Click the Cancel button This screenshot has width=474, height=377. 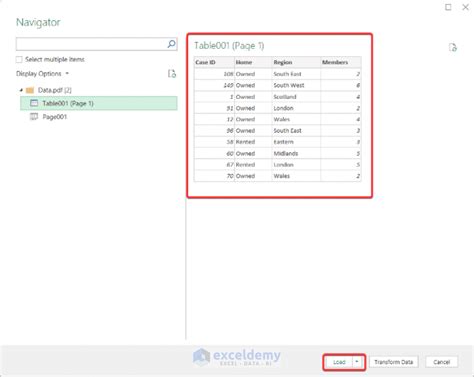coord(441,362)
